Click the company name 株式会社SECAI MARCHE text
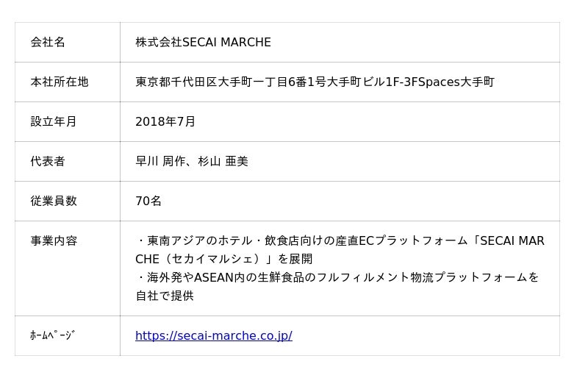The height and width of the screenshot is (378, 588). tap(203, 43)
